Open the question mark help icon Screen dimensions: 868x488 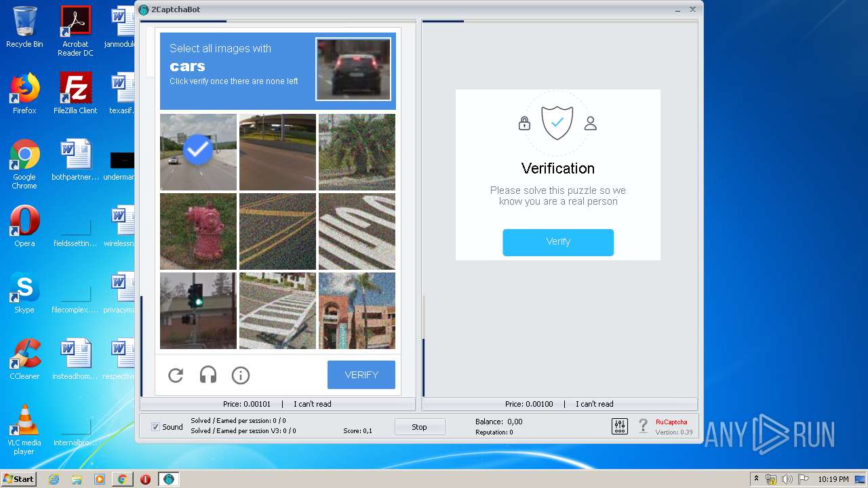click(644, 426)
